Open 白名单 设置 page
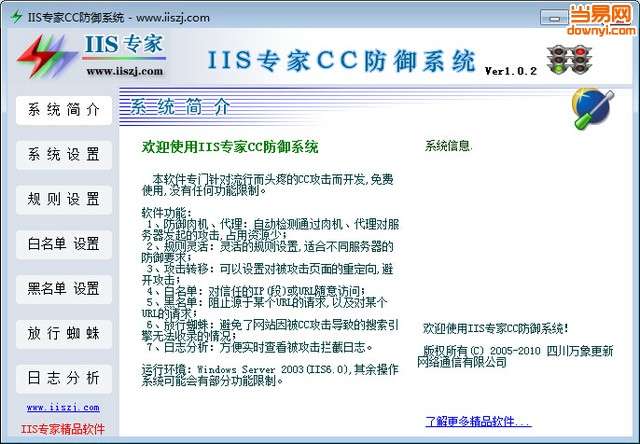This screenshot has width=640, height=444. pyautogui.click(x=64, y=244)
